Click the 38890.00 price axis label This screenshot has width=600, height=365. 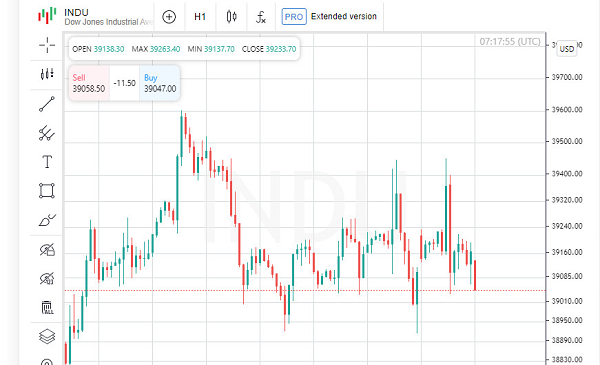tap(567, 340)
